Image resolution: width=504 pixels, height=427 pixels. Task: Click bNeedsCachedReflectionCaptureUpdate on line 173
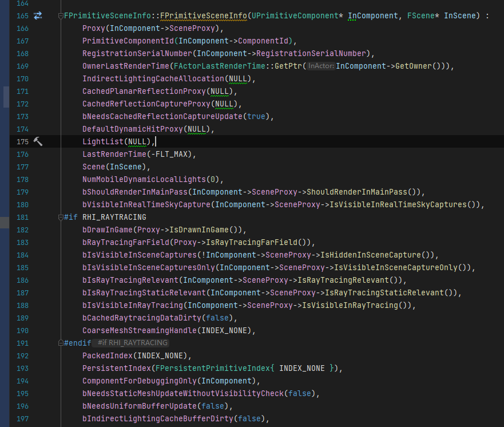tap(162, 116)
